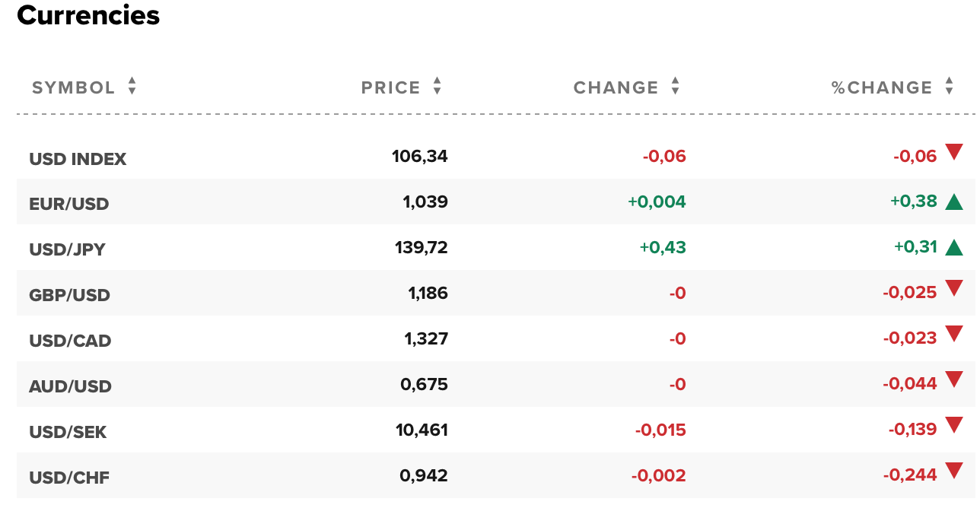This screenshot has width=980, height=508.
Task: Click the PRICE column header
Action: coord(390,87)
